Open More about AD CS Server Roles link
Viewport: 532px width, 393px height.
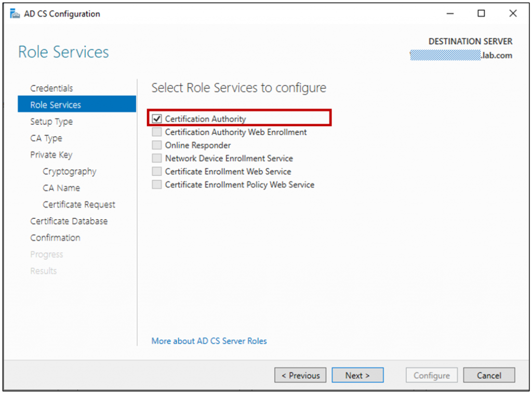pyautogui.click(x=209, y=340)
